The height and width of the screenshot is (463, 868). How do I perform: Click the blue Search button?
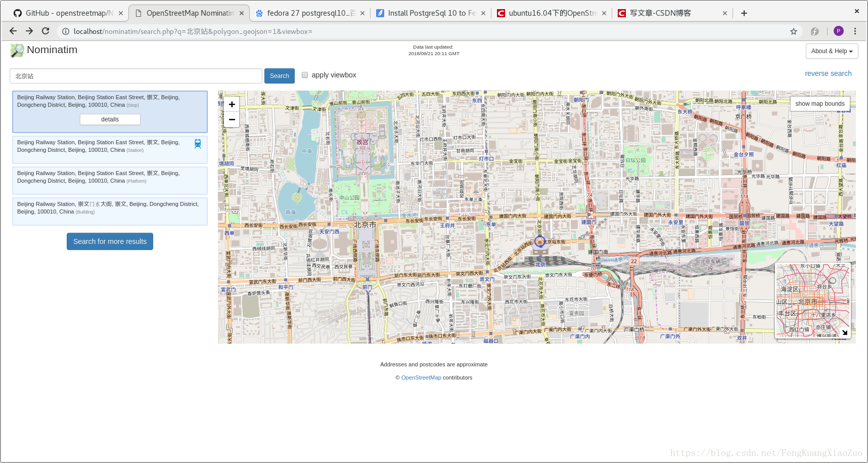pyautogui.click(x=279, y=76)
